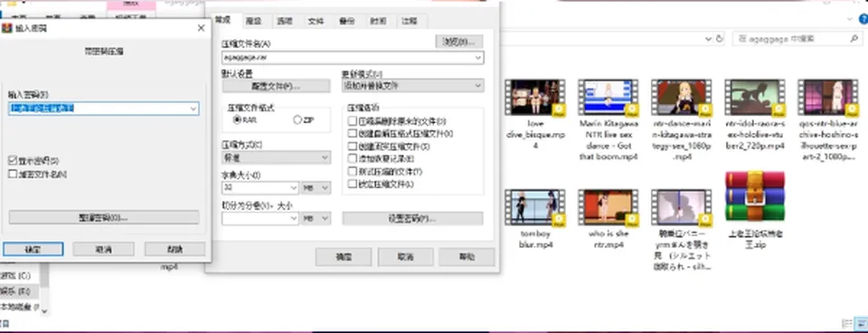This screenshot has height=333, width=868.
Task: Click 取消 Cancel in password dialog
Action: [x=103, y=249]
